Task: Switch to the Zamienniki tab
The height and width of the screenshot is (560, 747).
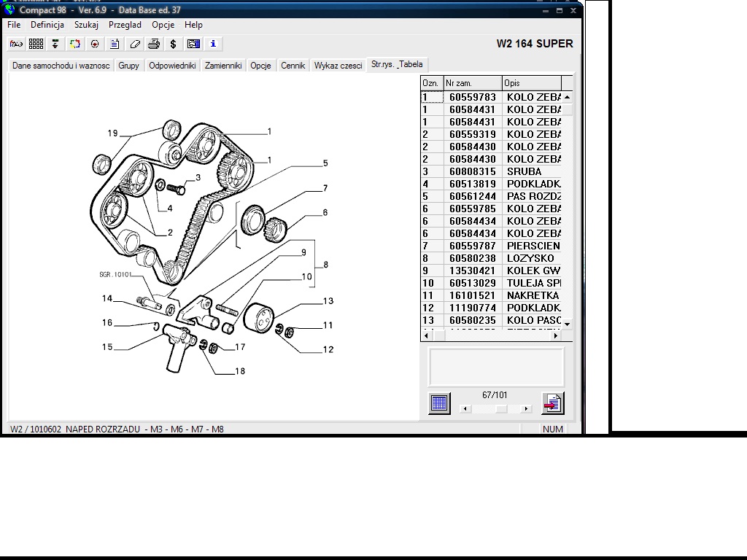Action: 223,66
